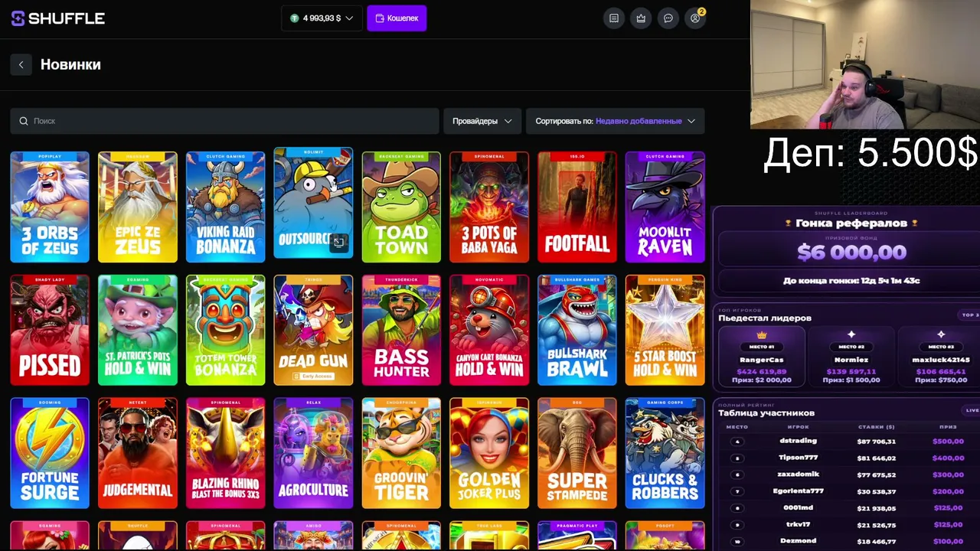This screenshot has height=551, width=980.
Task: Open the Провайдеры providers dropdown
Action: tap(482, 121)
